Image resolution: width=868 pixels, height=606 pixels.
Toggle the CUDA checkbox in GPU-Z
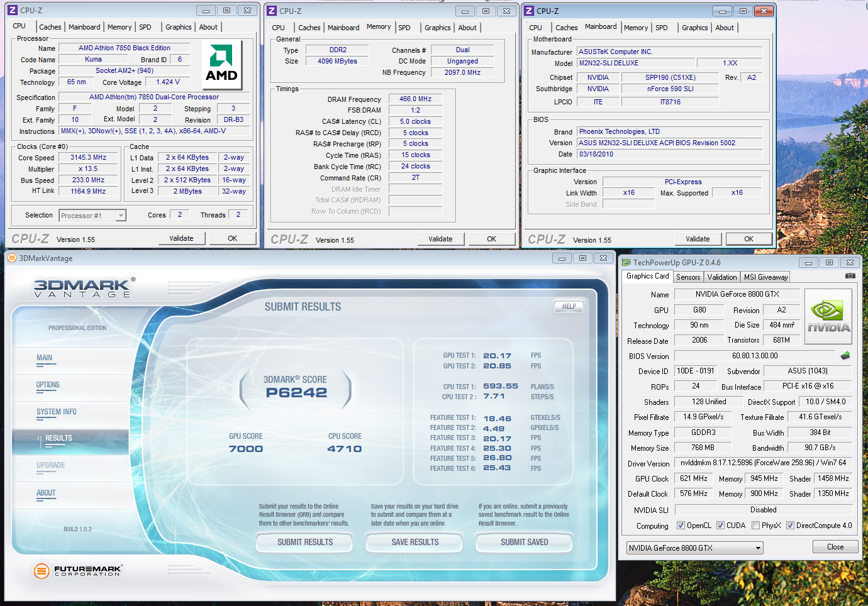tap(720, 526)
